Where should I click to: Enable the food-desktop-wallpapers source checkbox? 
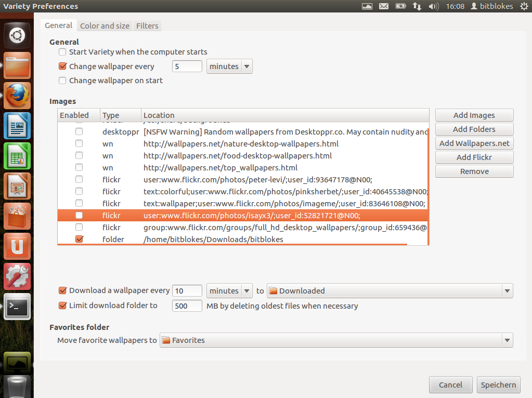tap(79, 155)
